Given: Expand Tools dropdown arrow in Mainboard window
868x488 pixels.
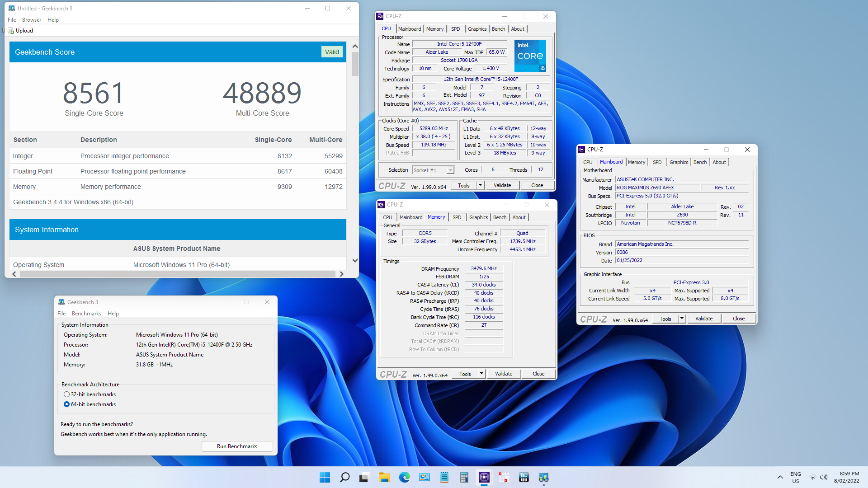Looking at the screenshot, I should (682, 319).
